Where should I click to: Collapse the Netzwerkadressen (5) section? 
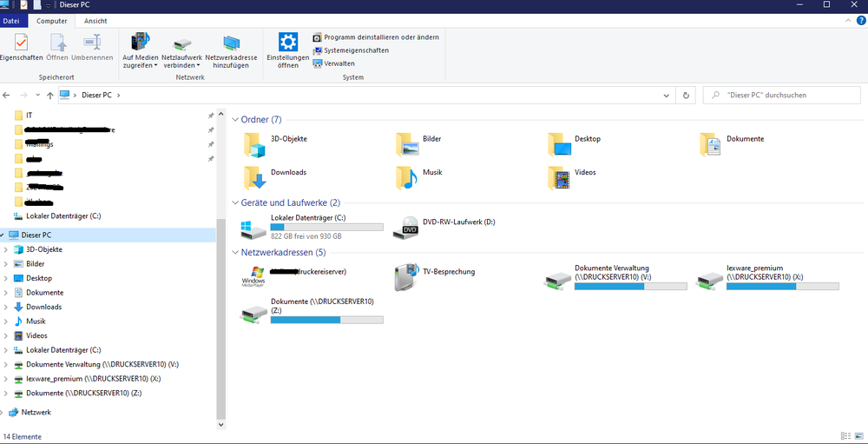coord(235,252)
